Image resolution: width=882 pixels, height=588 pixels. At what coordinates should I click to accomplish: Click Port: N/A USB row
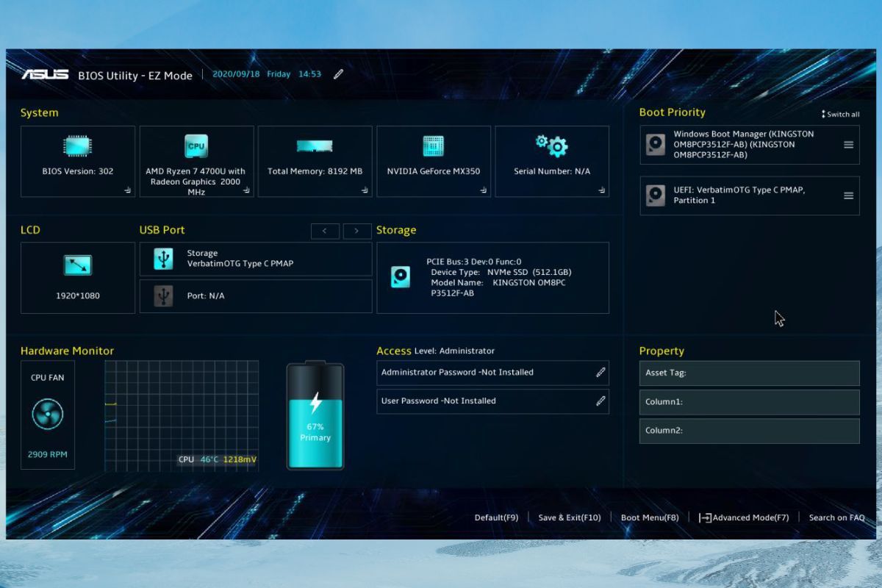pos(256,295)
